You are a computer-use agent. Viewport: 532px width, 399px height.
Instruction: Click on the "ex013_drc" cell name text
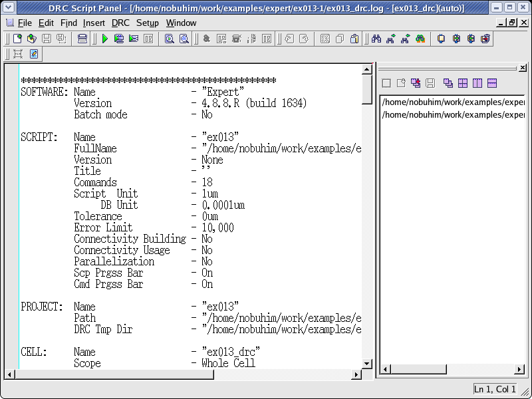coord(231,352)
